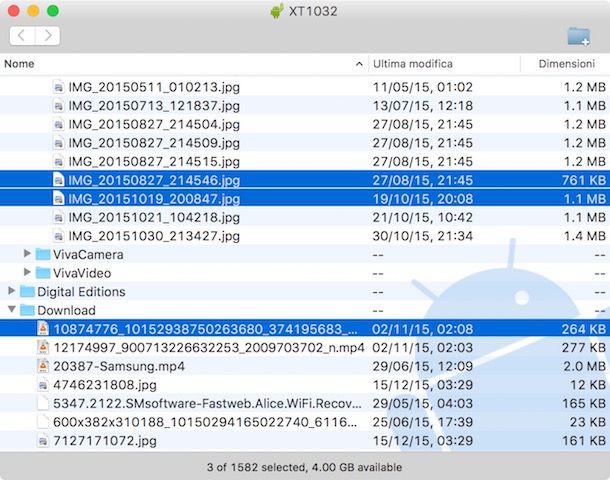Select file name IMG_20150827_214515.jpg
This screenshot has width=610, height=480.
[x=154, y=162]
